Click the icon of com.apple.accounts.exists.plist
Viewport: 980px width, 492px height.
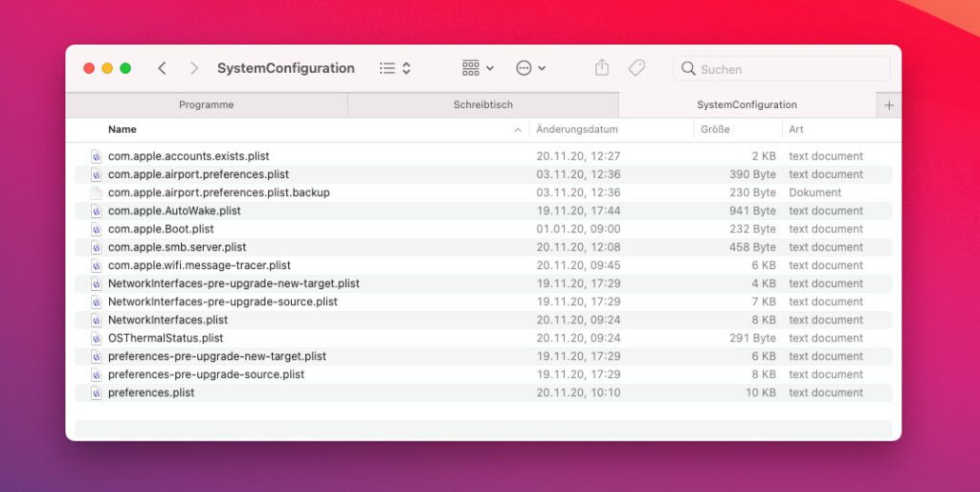96,156
